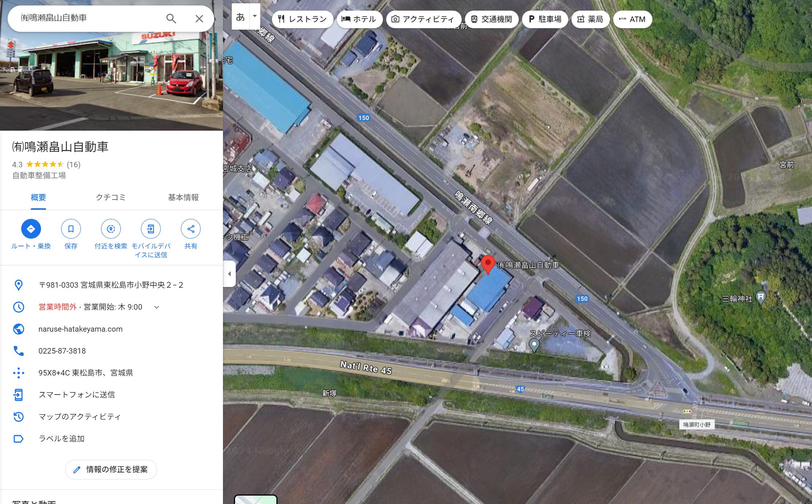Click the blue Route directions icon

31,229
